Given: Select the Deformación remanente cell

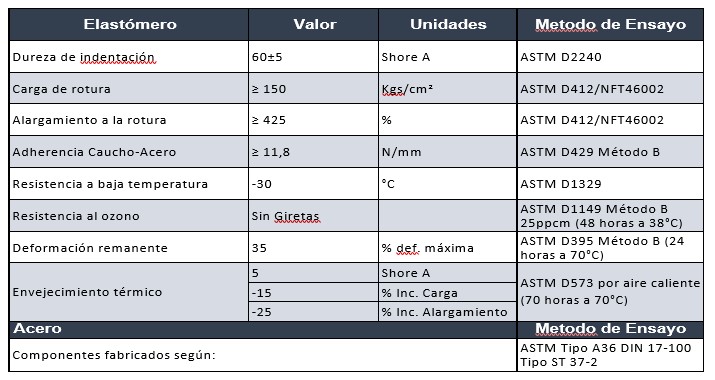Looking at the screenshot, I should point(129,248).
